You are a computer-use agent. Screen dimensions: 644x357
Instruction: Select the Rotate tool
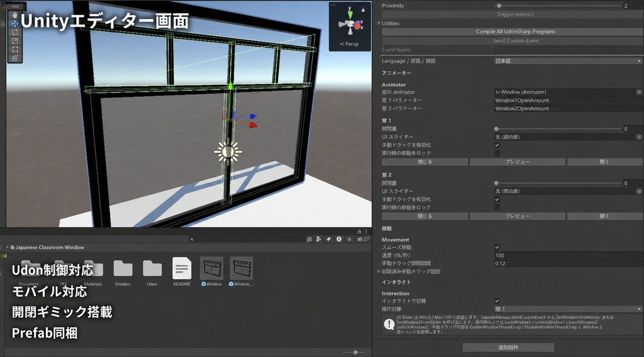tap(15, 32)
